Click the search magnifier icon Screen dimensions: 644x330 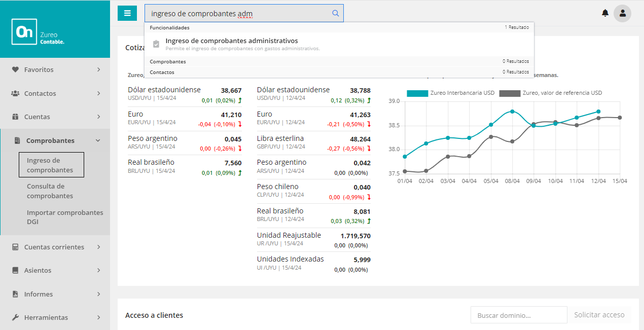pos(335,13)
